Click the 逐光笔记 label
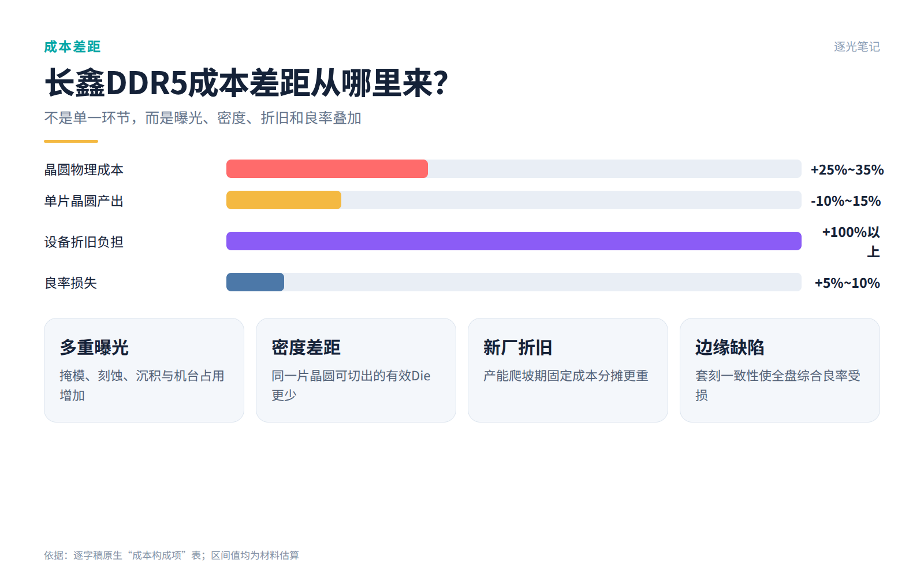The height and width of the screenshot is (578, 924). tap(856, 47)
